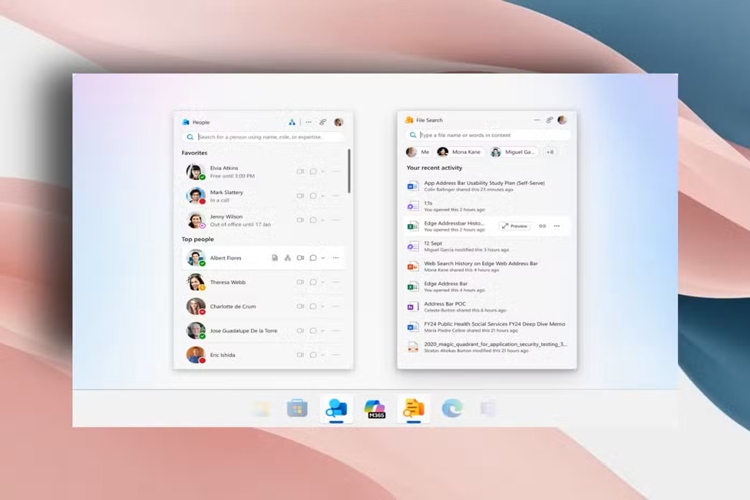Open FY24 Public Health Social Services memo
Image resolution: width=750 pixels, height=500 pixels.
click(x=487, y=326)
